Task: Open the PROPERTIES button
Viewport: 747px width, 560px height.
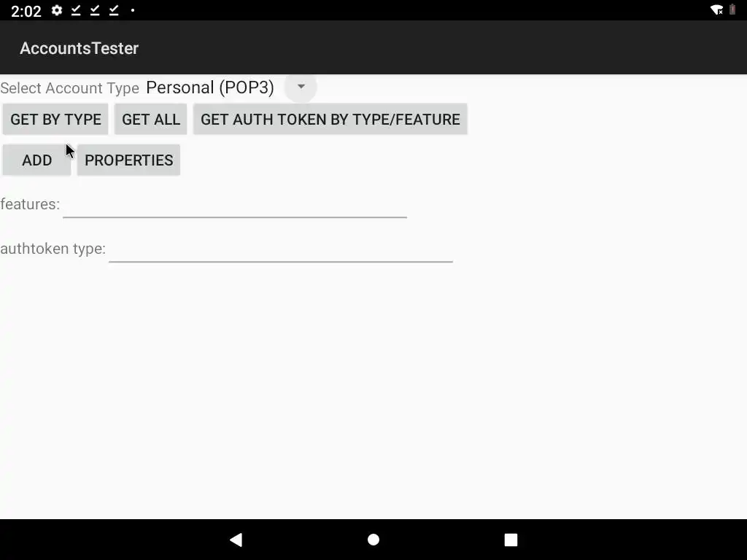Action: click(128, 160)
